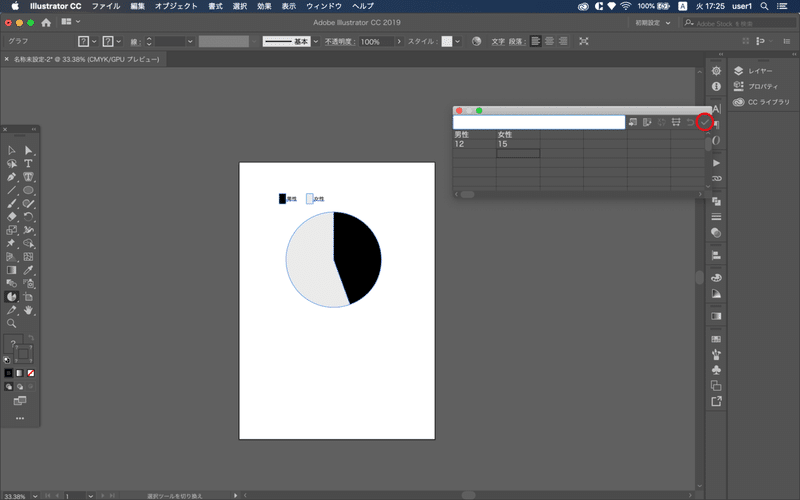Select the Eraser tool
This screenshot has width=800, height=500.
click(x=11, y=217)
